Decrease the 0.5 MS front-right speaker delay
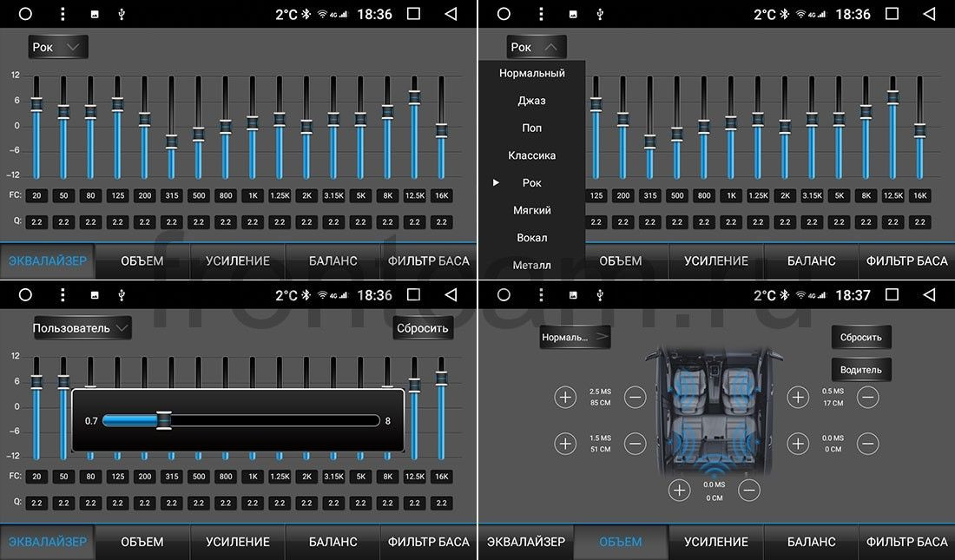The height and width of the screenshot is (560, 955). tap(868, 398)
